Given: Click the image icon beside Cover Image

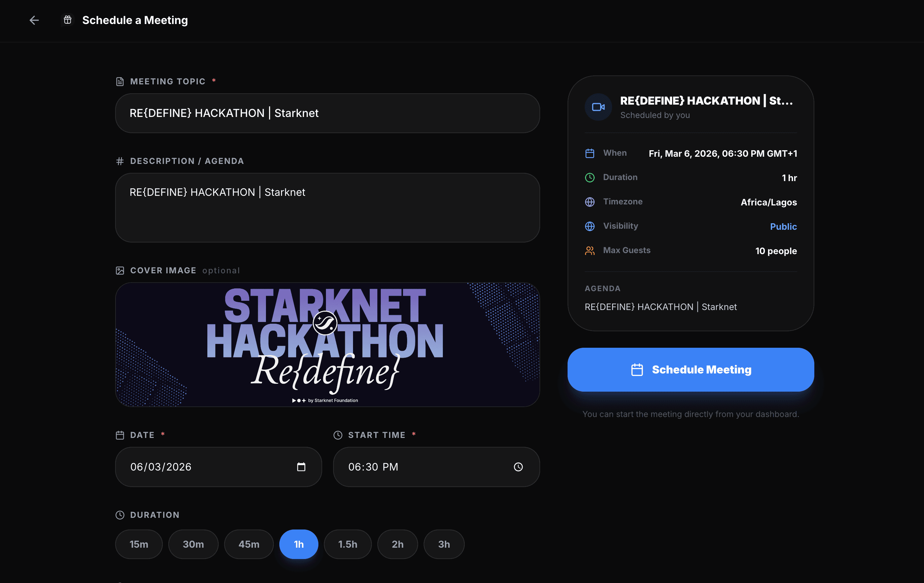Looking at the screenshot, I should point(120,270).
